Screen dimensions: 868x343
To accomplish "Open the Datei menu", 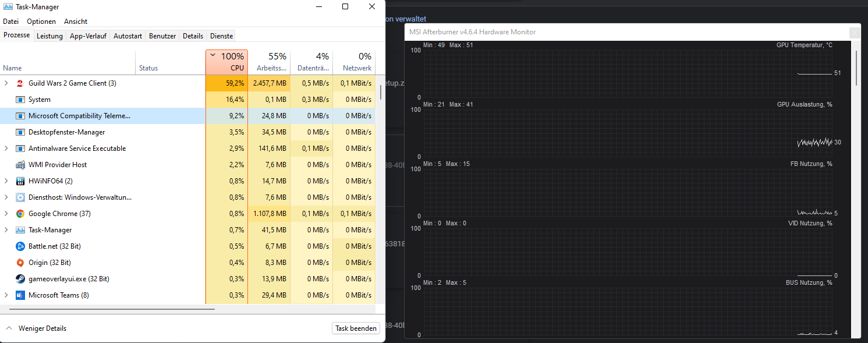I will tap(11, 22).
